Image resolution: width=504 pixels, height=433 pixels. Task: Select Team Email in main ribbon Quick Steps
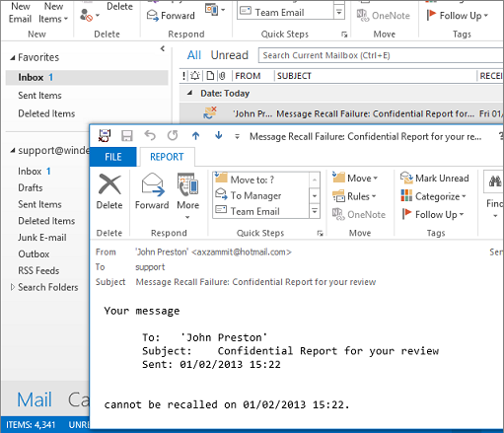coord(285,13)
